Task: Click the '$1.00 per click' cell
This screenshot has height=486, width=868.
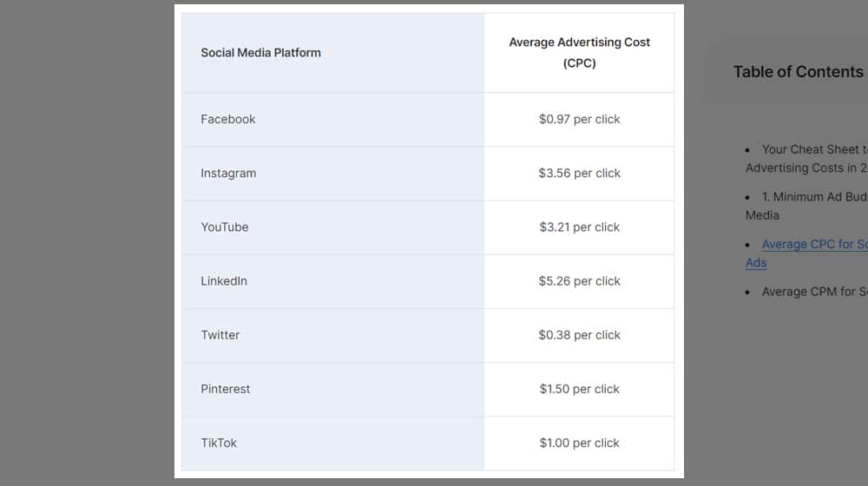Action: (579, 443)
